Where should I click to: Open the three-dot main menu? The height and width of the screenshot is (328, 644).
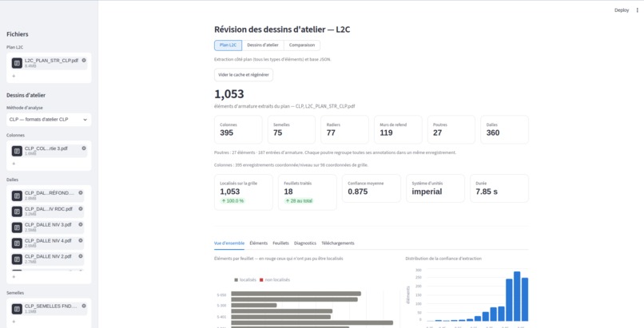[x=638, y=10]
